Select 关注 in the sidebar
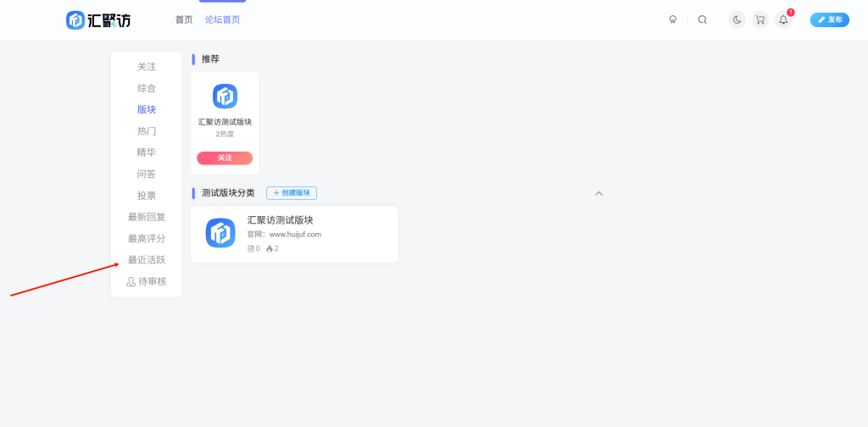Viewport: 868px width, 427px height. click(x=147, y=67)
